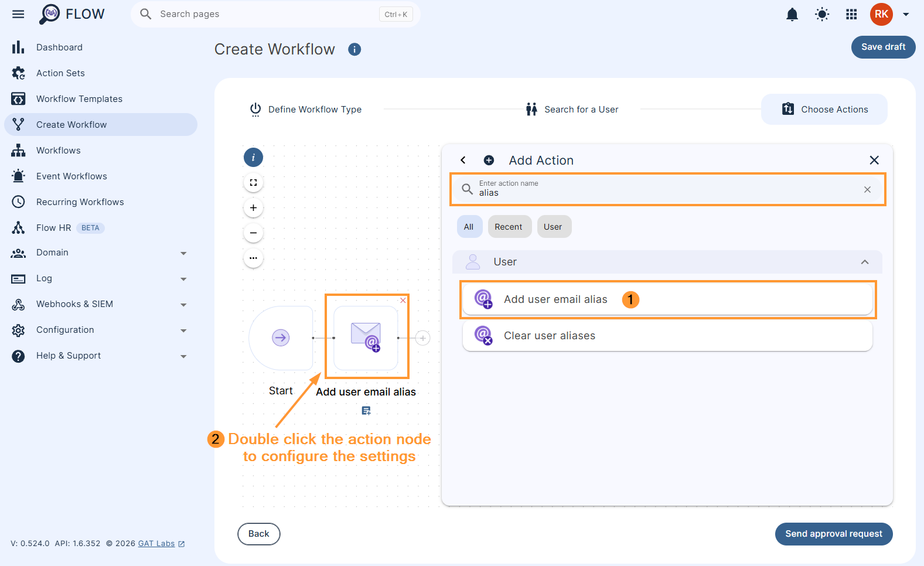Click the Action Sets gear icon
This screenshot has height=566, width=924.
(18, 73)
